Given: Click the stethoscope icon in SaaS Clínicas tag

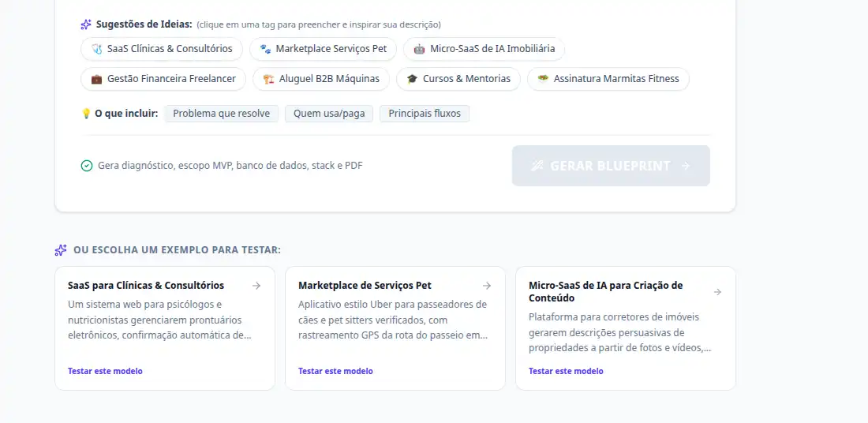Looking at the screenshot, I should click(x=96, y=49).
